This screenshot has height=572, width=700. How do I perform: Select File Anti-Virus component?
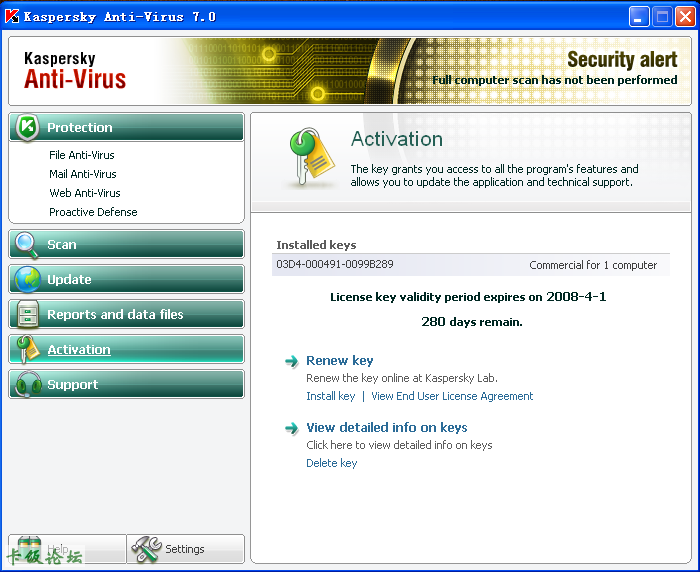(x=82, y=155)
